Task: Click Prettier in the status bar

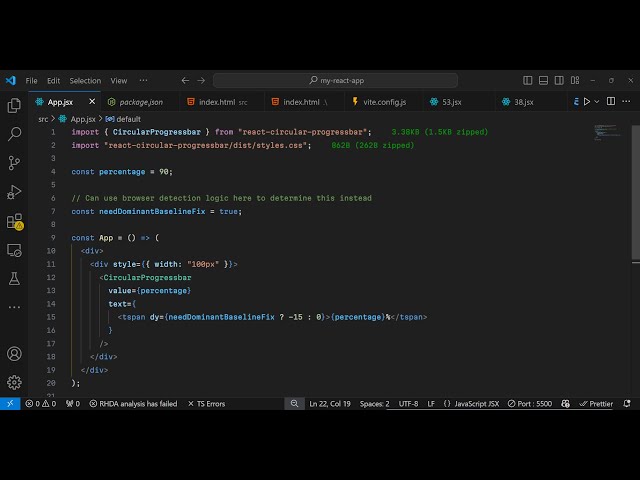Action: pos(596,404)
